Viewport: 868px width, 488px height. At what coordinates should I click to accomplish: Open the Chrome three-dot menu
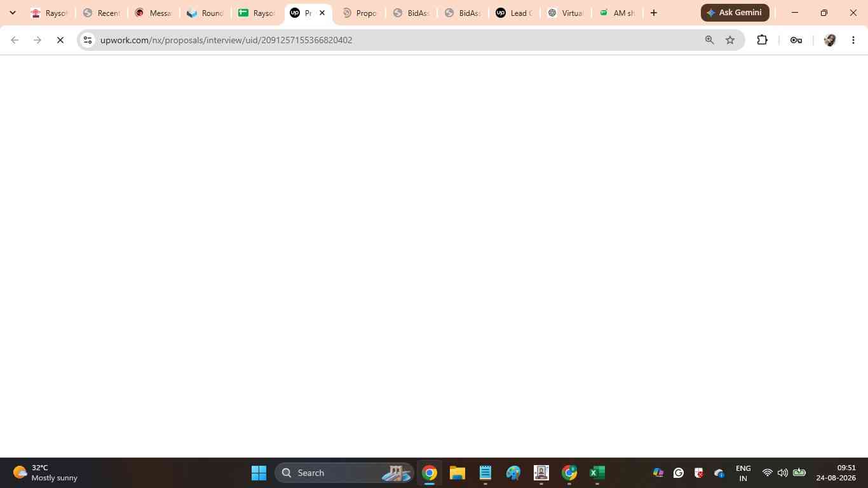coord(853,40)
